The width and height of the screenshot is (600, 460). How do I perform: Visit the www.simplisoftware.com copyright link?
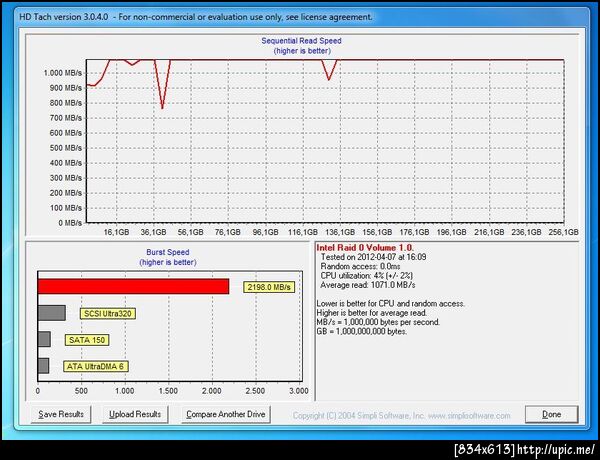(469, 416)
